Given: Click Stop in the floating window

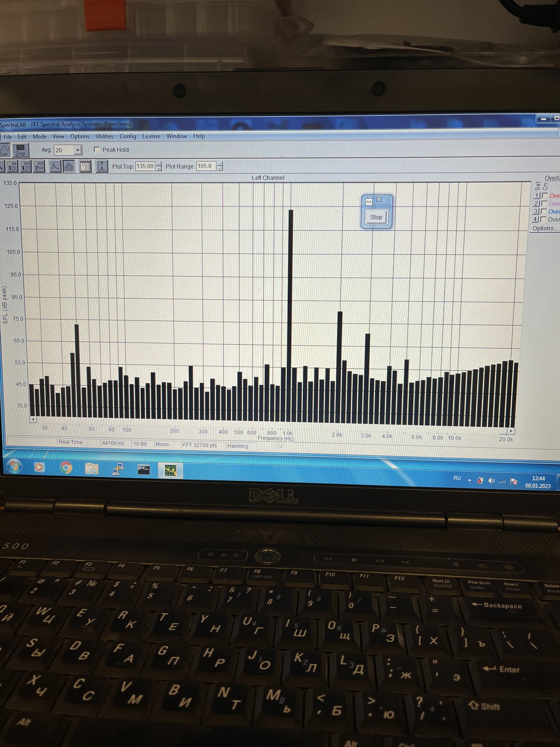Looking at the screenshot, I should (376, 217).
